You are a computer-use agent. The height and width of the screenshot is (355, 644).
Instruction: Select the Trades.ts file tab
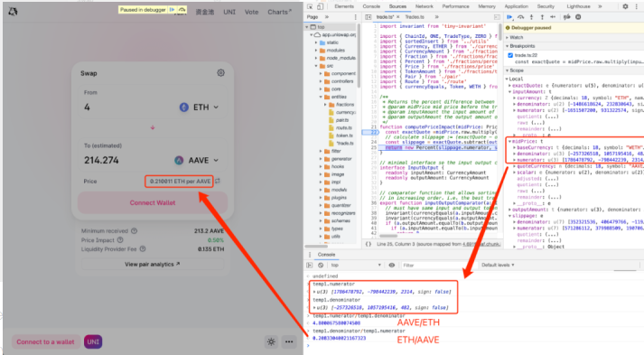(x=415, y=17)
